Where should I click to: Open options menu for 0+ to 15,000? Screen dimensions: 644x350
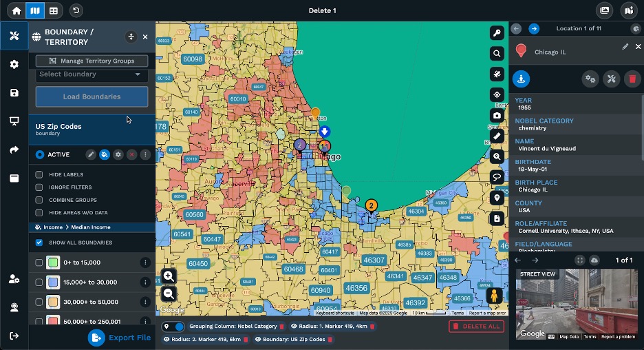coord(145,262)
